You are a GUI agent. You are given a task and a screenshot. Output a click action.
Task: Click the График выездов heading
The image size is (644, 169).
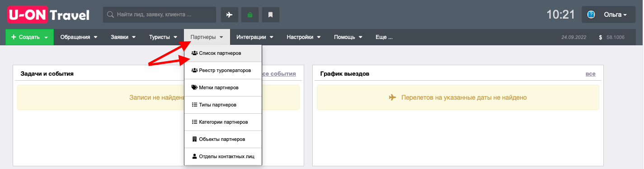tap(345, 73)
